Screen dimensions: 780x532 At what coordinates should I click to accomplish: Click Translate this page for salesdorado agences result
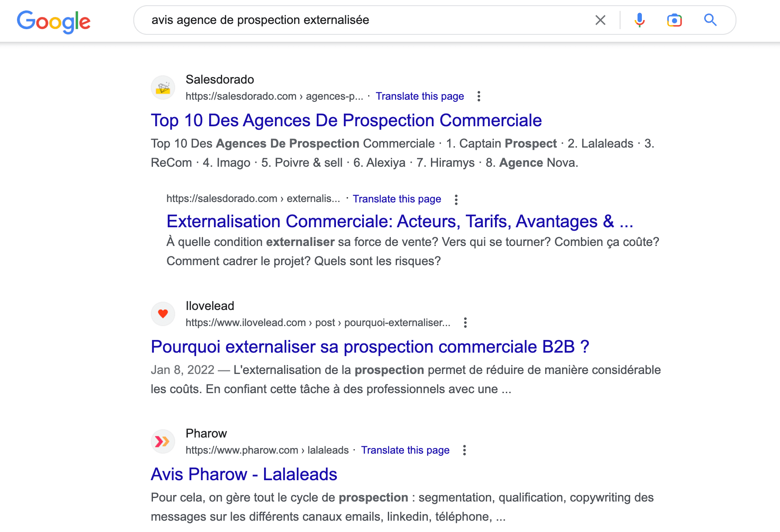(420, 96)
